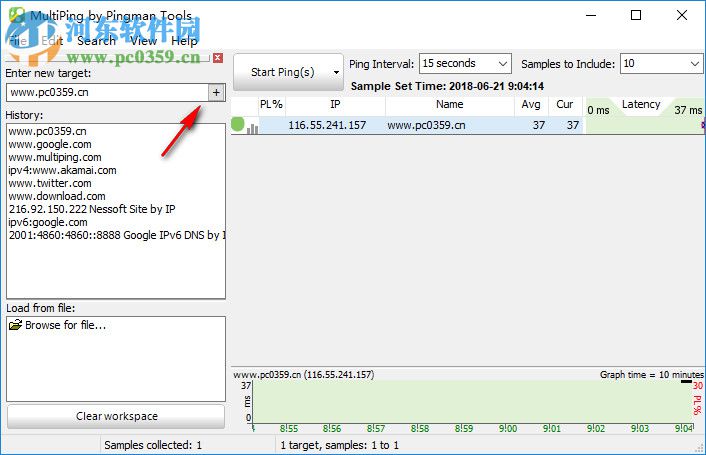Click the bar graph icon in target row
Screen dimensions: 706x455
(x=253, y=129)
